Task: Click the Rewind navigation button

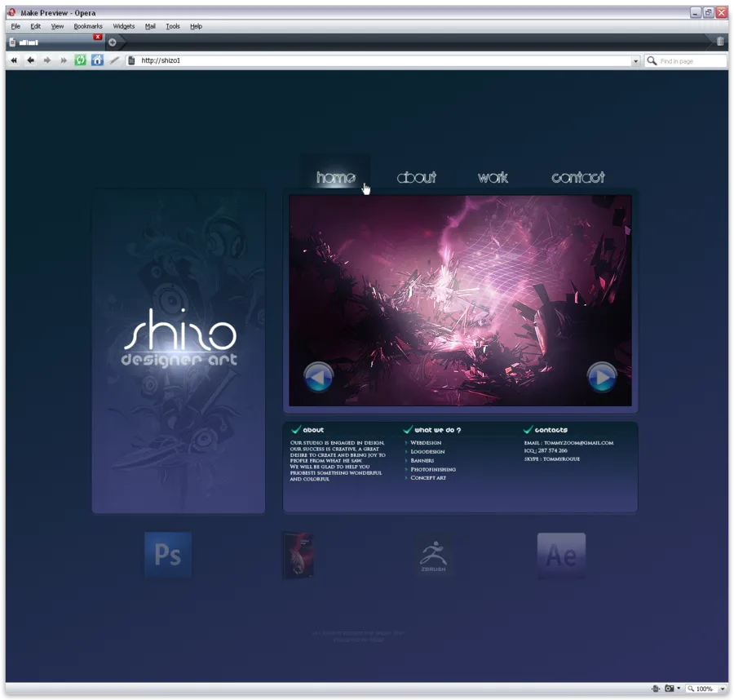Action: coord(14,60)
